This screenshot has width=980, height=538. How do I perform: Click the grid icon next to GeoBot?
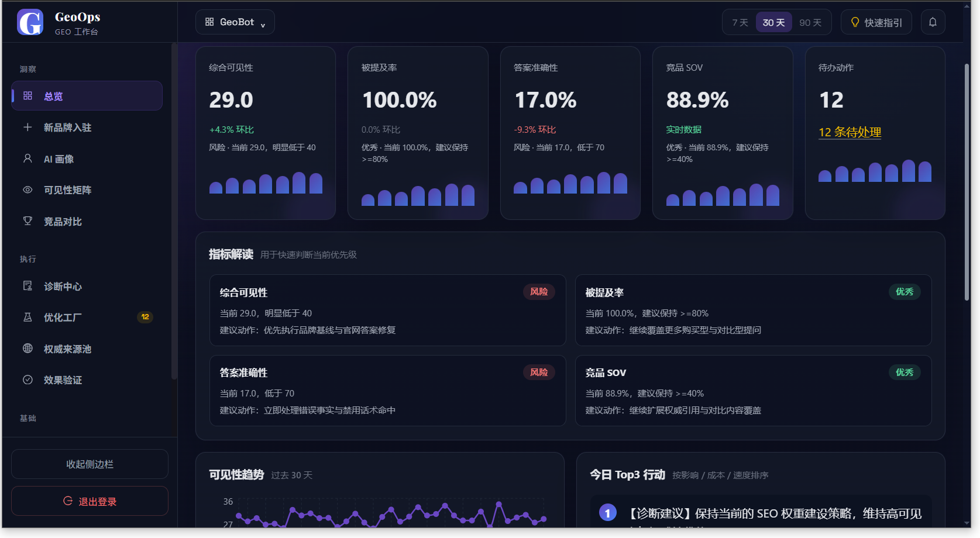click(209, 22)
